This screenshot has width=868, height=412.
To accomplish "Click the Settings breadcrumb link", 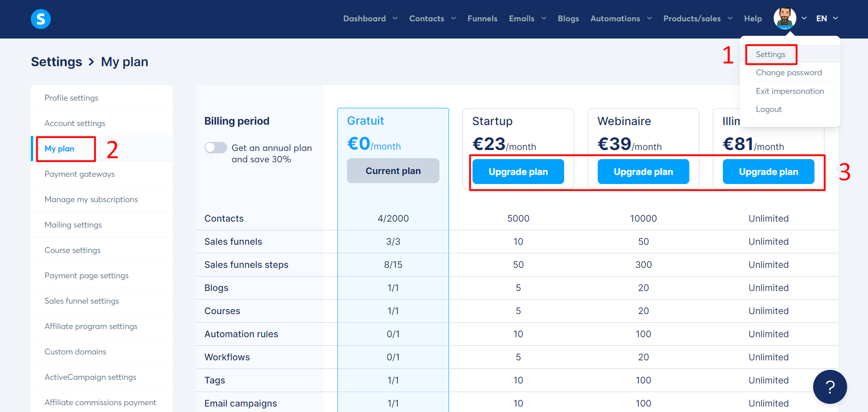I will click(x=56, y=62).
